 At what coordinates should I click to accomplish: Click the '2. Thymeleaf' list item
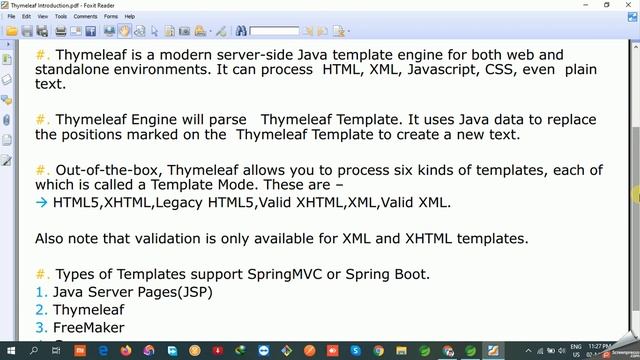point(80,310)
